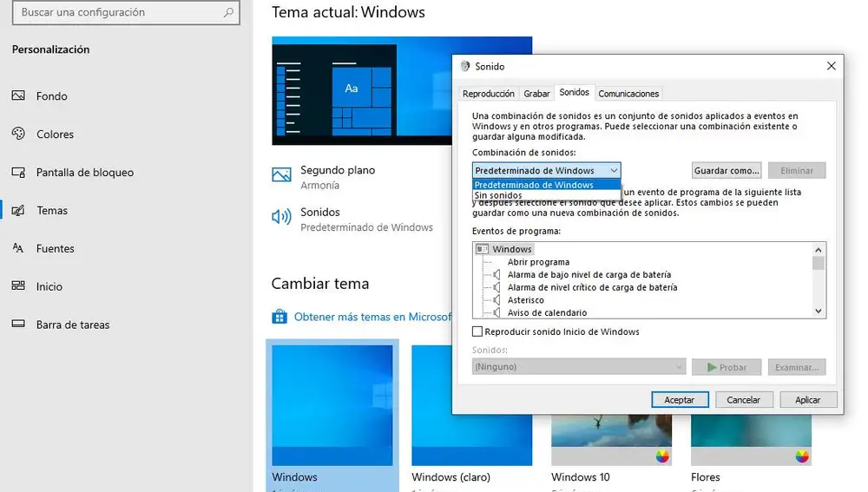Choose Predeterminado de Windows from the list
This screenshot has height=492, width=868.
coord(546,185)
